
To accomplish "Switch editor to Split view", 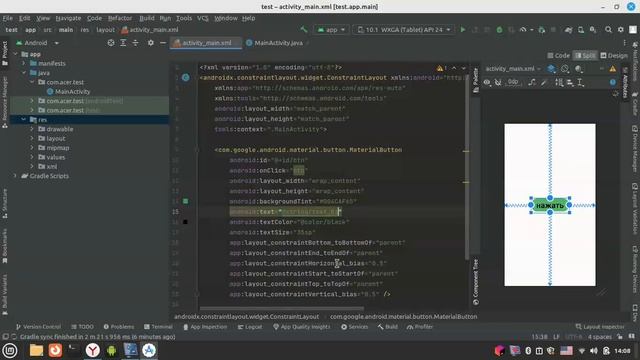I will coord(585,56).
